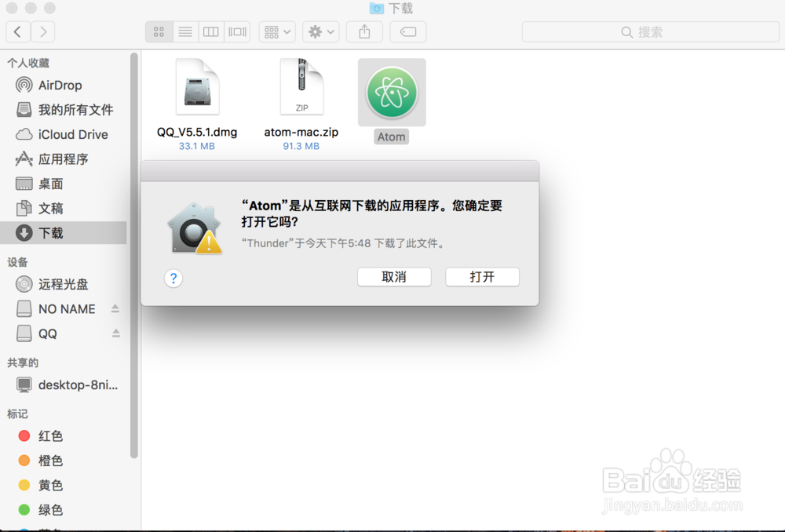Cancel the dialog with 取消
This screenshot has height=532, width=785.
coord(394,276)
